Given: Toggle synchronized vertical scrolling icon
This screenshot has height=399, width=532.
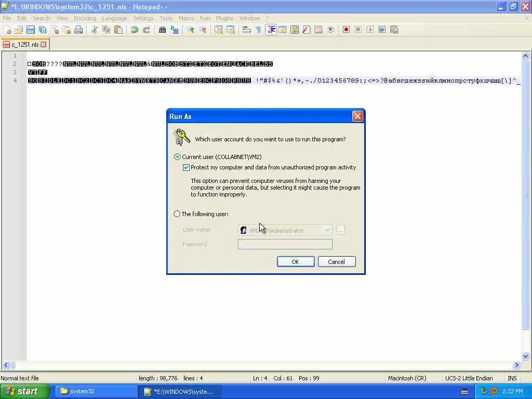Looking at the screenshot, I should pos(219,30).
